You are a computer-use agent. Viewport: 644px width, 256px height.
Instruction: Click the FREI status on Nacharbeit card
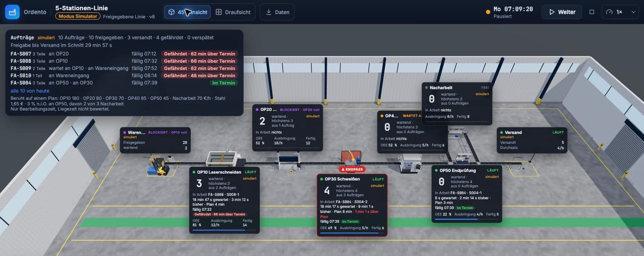(x=485, y=87)
